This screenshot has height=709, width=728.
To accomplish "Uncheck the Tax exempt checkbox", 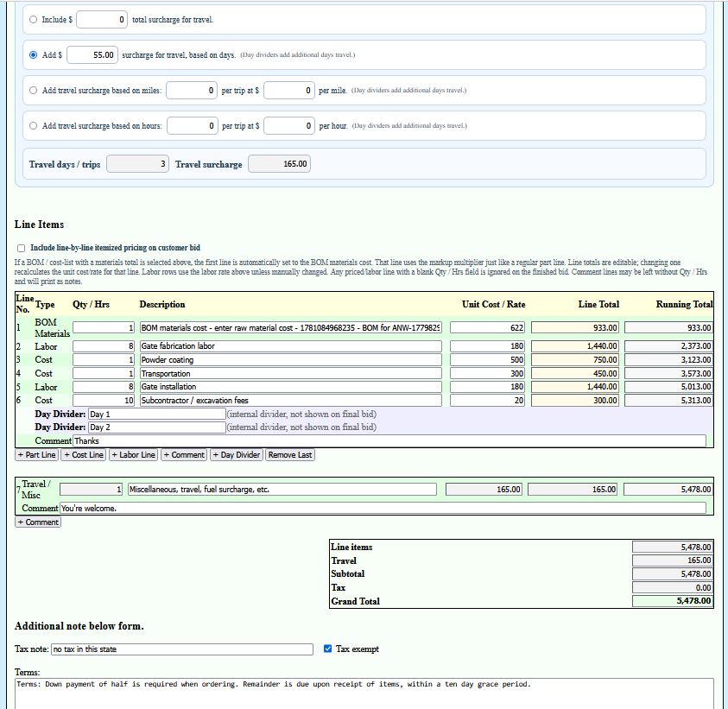I will (x=328, y=649).
